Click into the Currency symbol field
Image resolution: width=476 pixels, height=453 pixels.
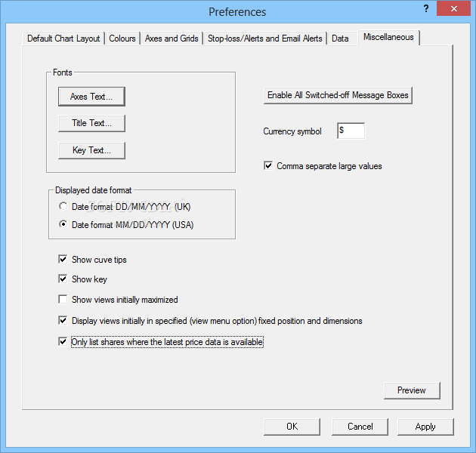351,131
